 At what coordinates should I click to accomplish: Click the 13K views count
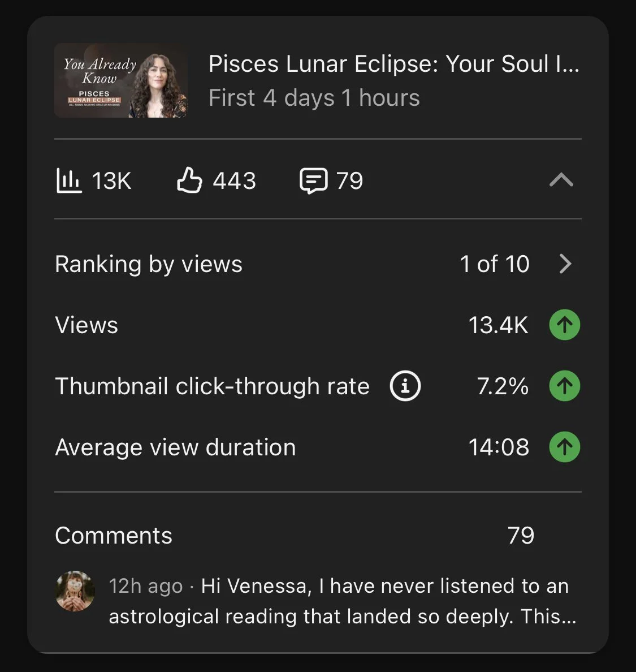(111, 180)
